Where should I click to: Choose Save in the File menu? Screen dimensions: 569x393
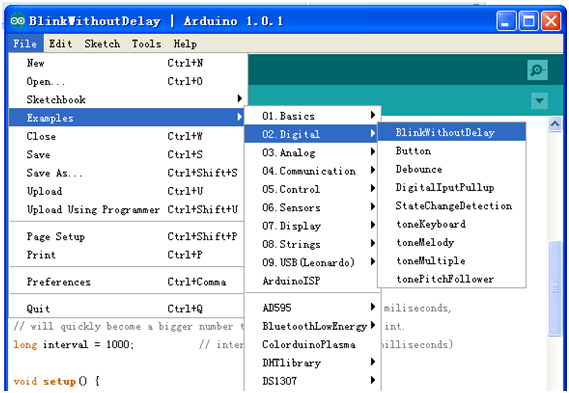(126, 155)
